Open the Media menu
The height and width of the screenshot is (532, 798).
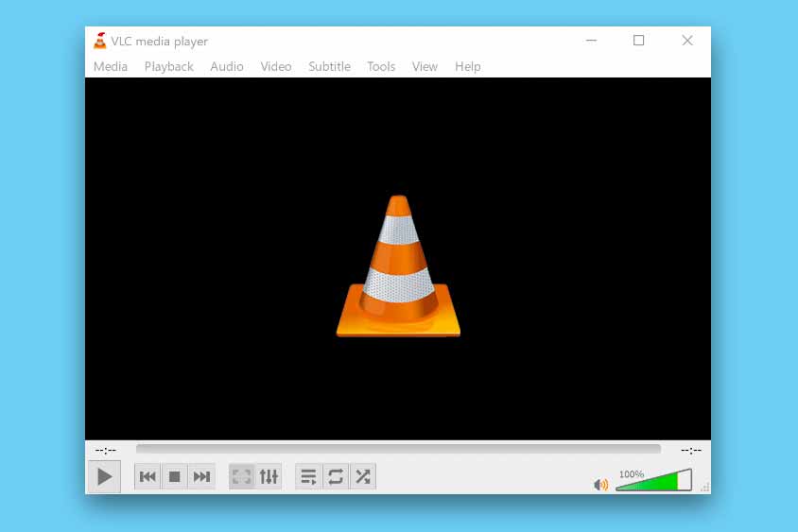click(x=111, y=67)
